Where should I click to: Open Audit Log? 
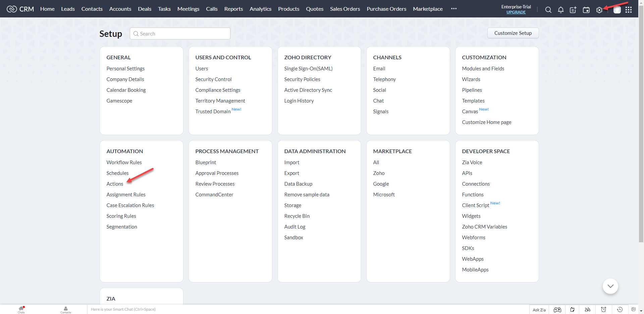tap(294, 227)
